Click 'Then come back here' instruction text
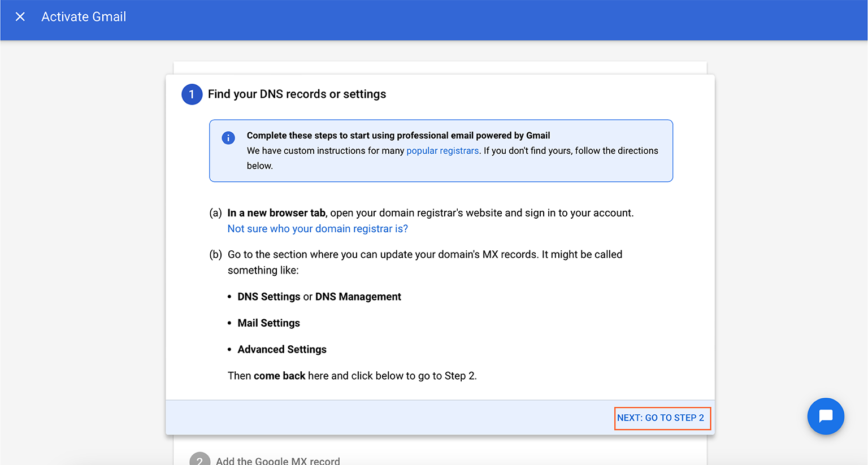 (352, 376)
